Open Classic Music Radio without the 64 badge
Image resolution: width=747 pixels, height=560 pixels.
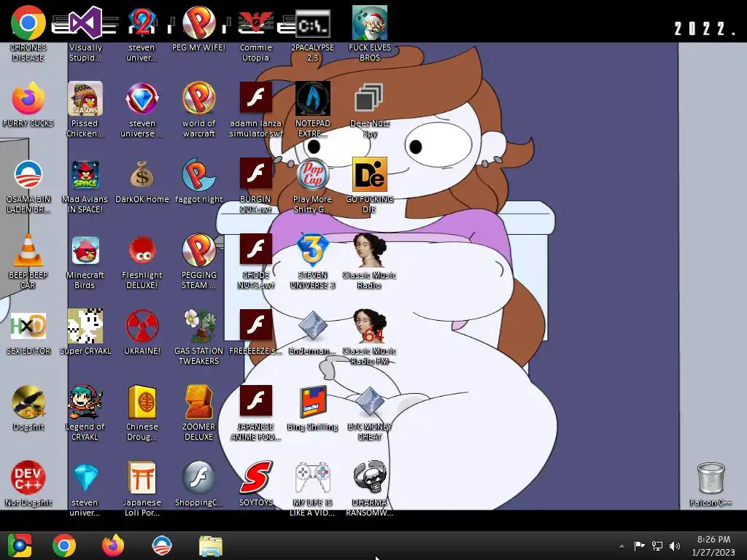(x=369, y=251)
